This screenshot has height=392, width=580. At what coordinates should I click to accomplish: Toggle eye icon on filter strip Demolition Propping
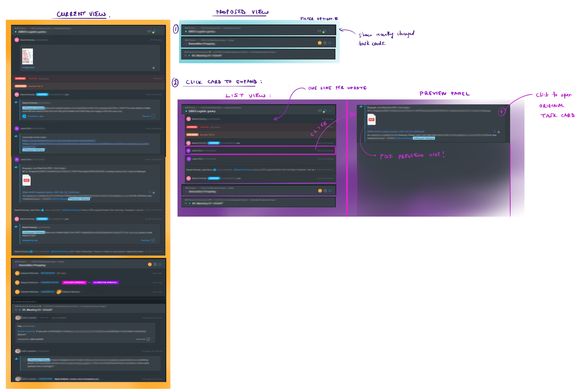coord(330,43)
